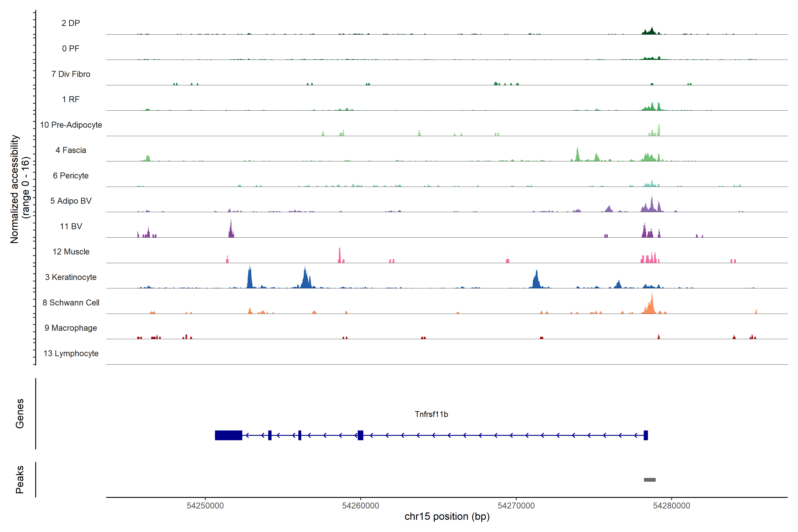Click the 7 Div Fibro track label
Image resolution: width=798 pixels, height=532 pixels.
coord(70,74)
